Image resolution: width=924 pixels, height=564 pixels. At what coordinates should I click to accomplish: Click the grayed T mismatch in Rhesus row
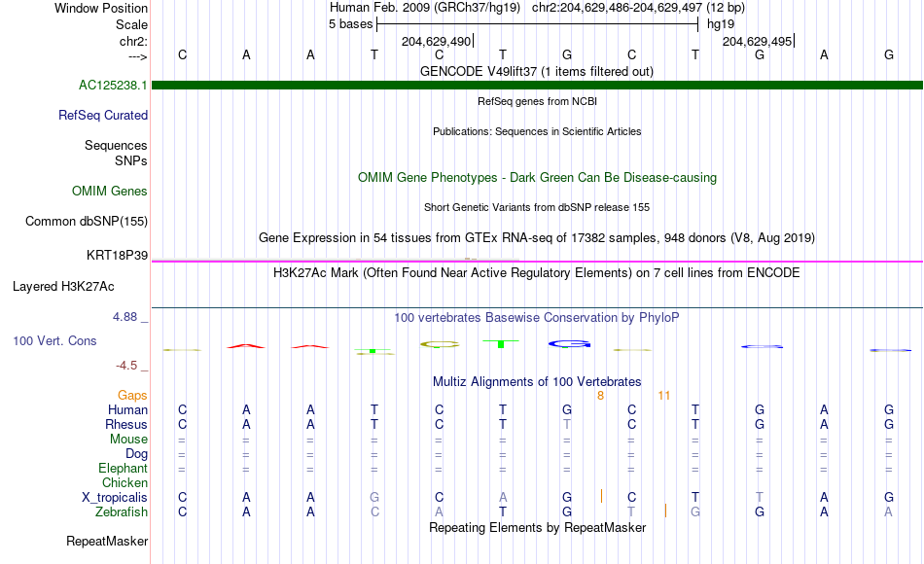pyautogui.click(x=567, y=424)
